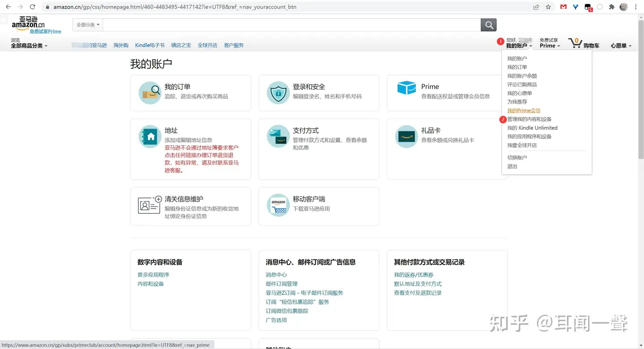Select 我的应用程序和设备 menu entry
Viewport: 644px width, 349px height.
pos(530,136)
